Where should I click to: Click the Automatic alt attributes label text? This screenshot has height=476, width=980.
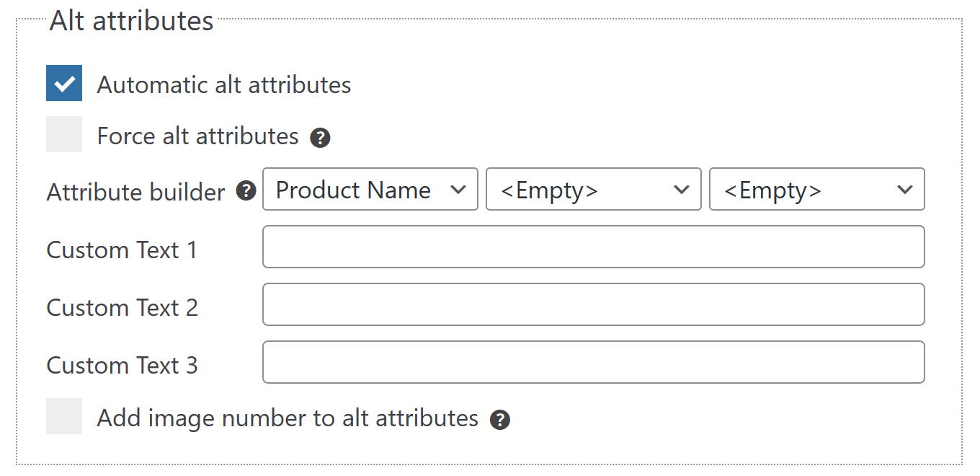point(224,85)
